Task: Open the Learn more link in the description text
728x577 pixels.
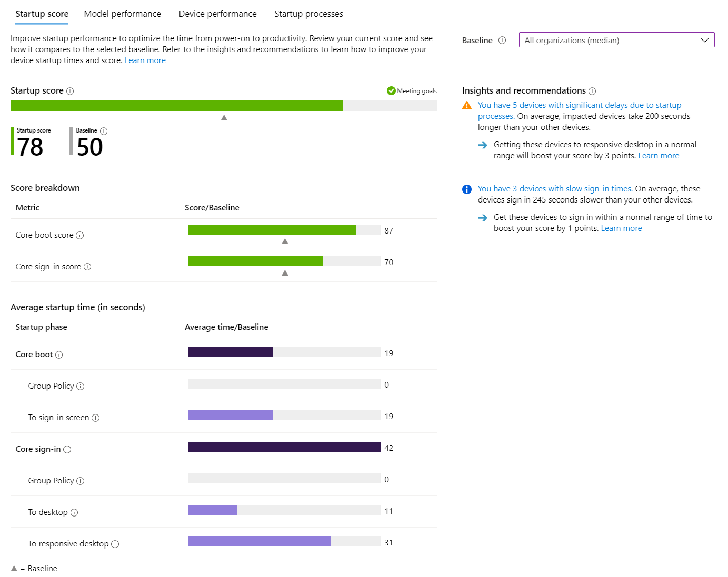Action: (x=145, y=60)
